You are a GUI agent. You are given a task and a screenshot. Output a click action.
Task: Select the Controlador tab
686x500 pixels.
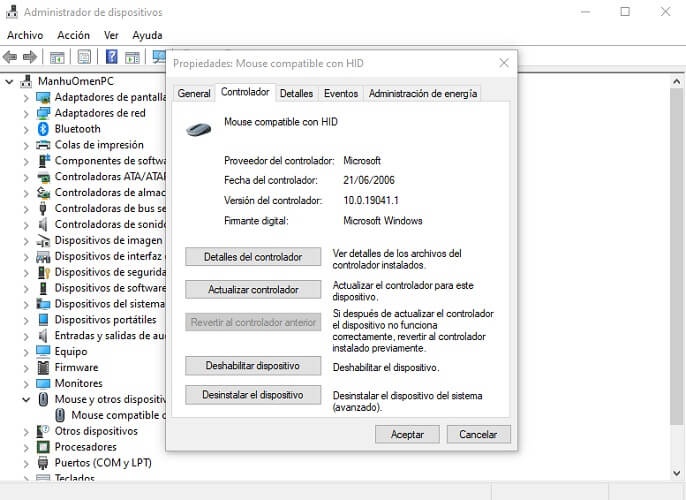pos(245,92)
